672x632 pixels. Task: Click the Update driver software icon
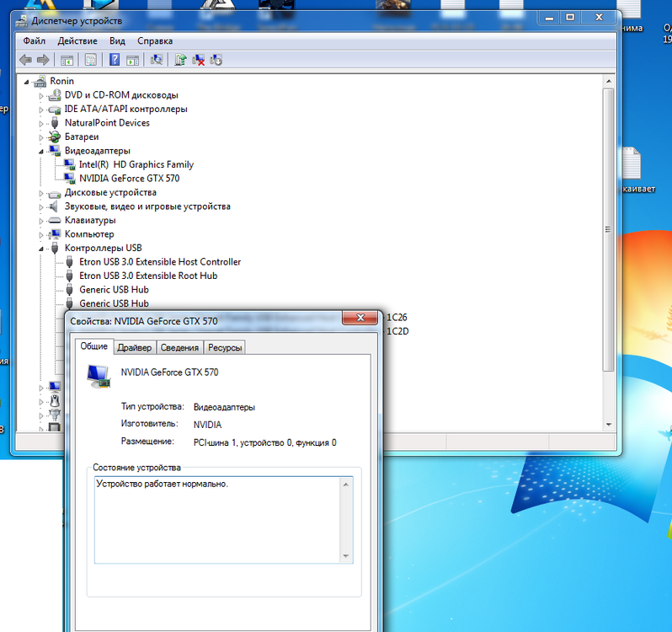point(180,60)
